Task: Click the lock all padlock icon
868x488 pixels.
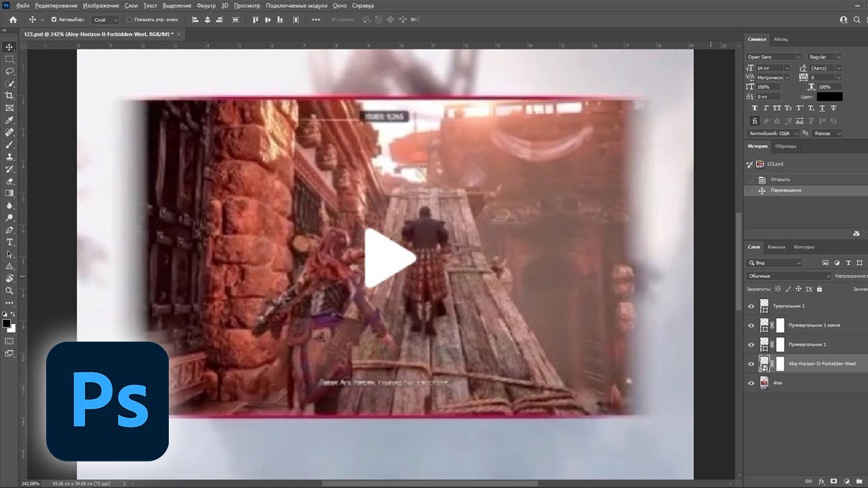Action: [819, 289]
